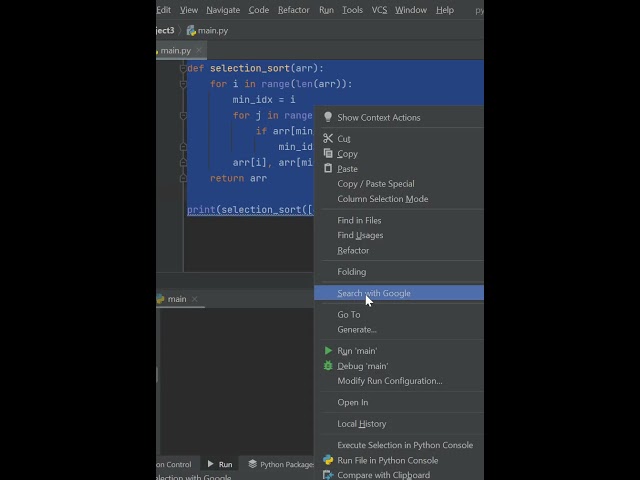Viewport: 640px width, 480px height.
Task: Click Search with Google entry
Action: click(399, 293)
